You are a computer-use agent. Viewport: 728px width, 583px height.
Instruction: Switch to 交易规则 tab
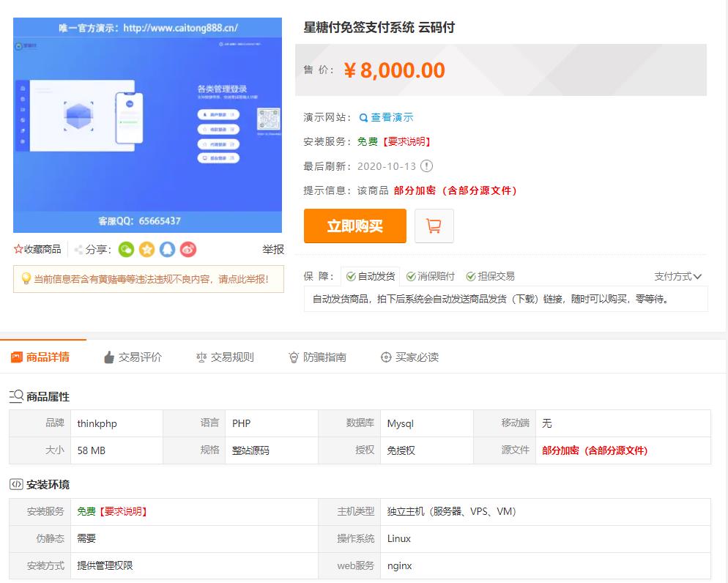225,357
